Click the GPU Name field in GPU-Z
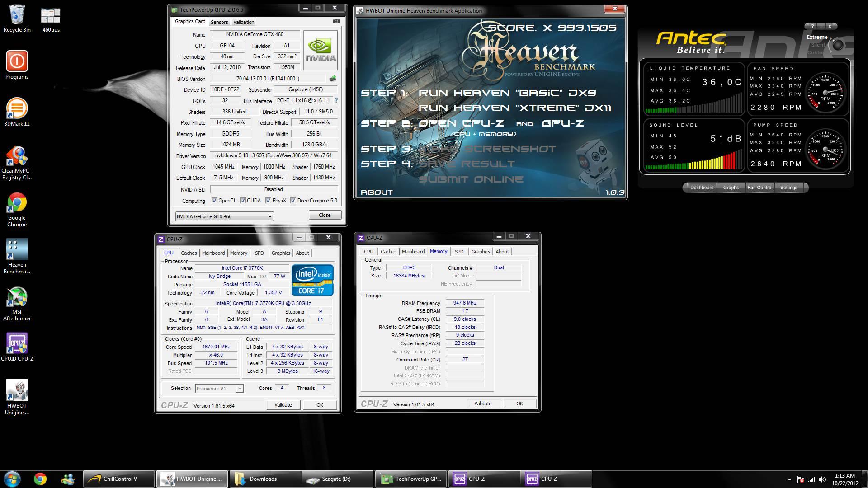 coord(255,34)
